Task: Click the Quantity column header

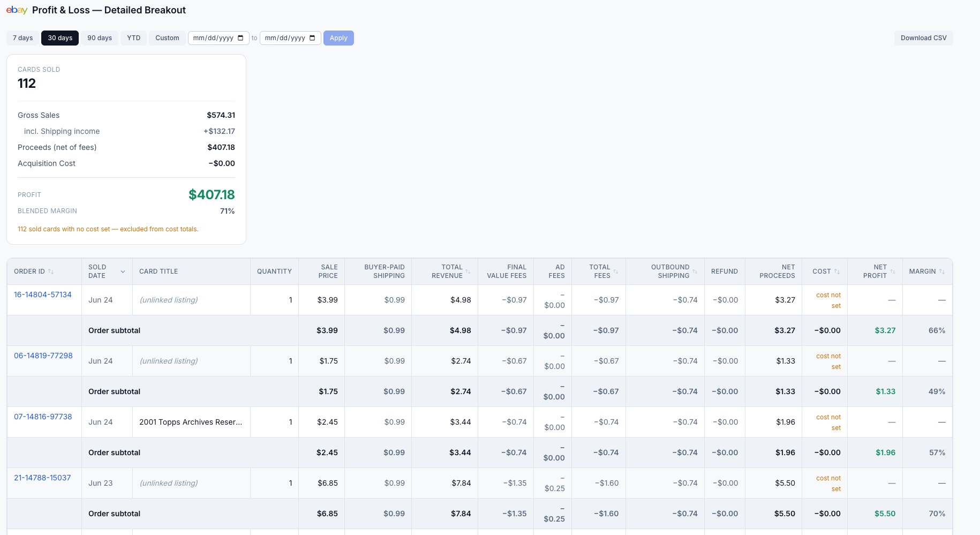Action: 274,272
